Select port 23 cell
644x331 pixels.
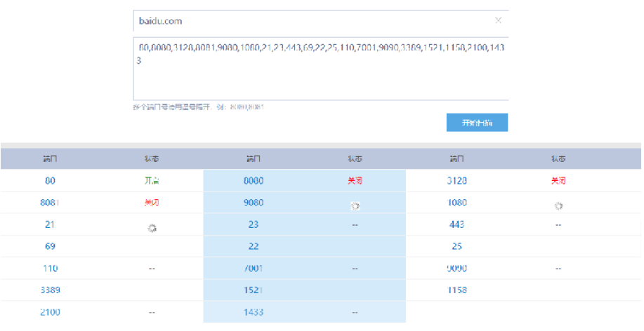254,224
